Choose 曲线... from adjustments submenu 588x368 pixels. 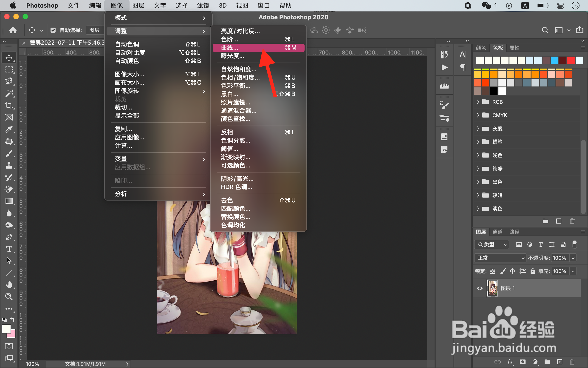pos(259,48)
